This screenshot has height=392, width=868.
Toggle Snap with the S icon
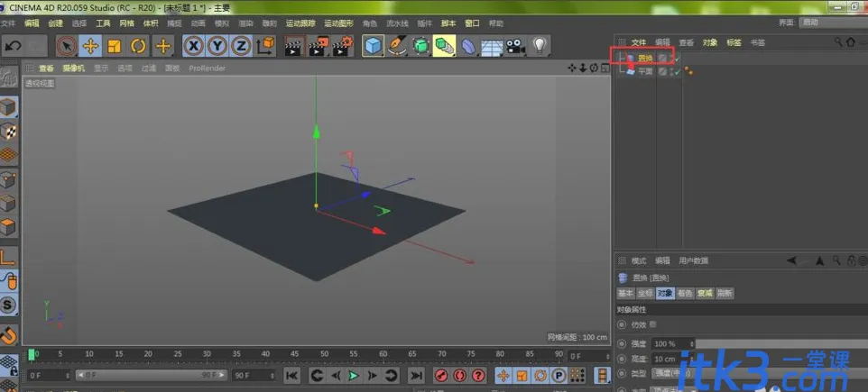[x=8, y=305]
